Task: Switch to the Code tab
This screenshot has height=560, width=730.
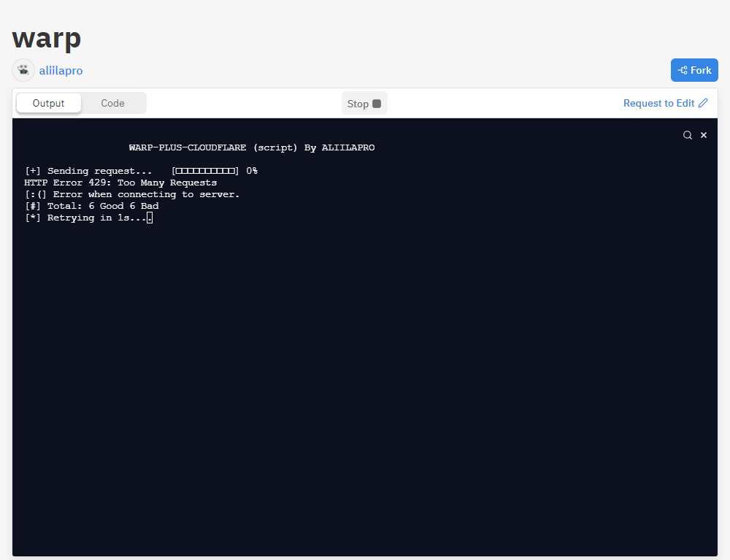Action: pyautogui.click(x=112, y=103)
